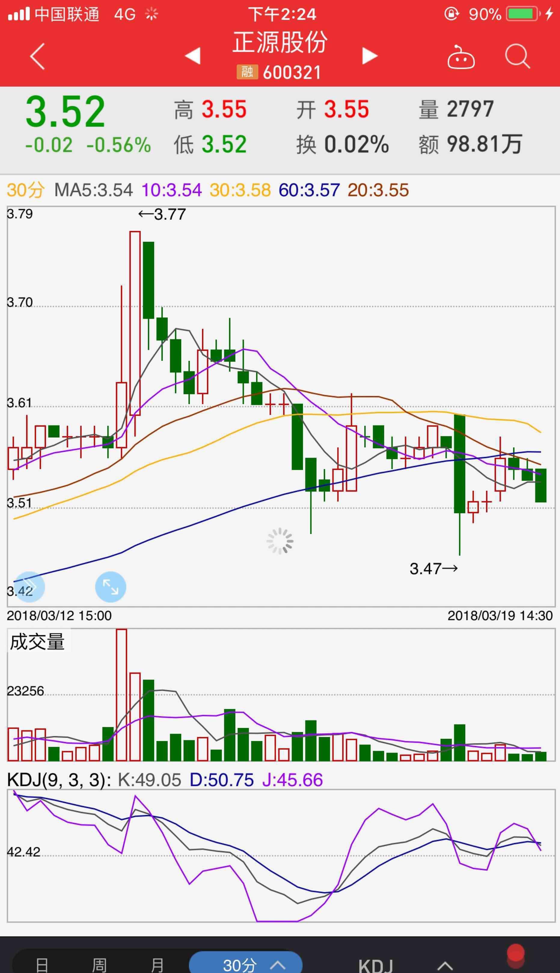Tap the 换 0.02% turnover rate

[342, 144]
